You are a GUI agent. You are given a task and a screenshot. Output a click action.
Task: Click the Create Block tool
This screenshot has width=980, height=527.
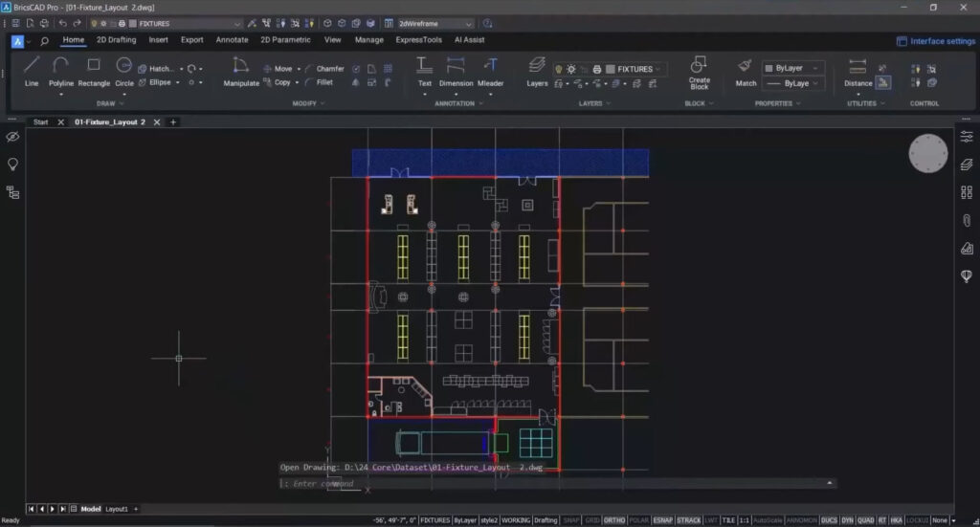pos(699,73)
